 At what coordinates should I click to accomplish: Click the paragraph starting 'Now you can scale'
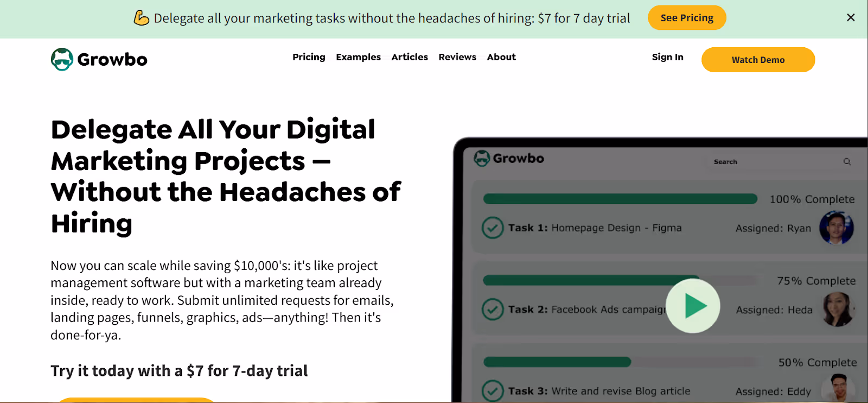point(222,300)
